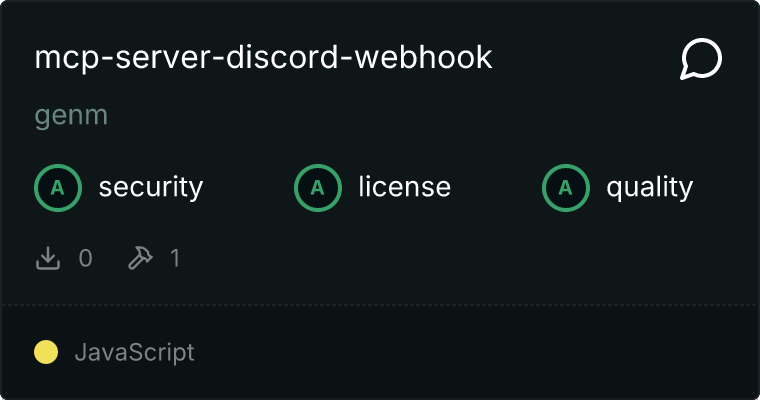Click the footer area beside JavaScript
This screenshot has width=760, height=400.
click(x=475, y=352)
